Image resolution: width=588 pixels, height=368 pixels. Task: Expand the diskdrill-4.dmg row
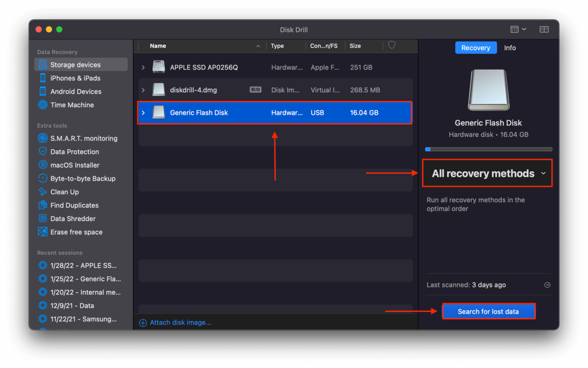(x=143, y=90)
